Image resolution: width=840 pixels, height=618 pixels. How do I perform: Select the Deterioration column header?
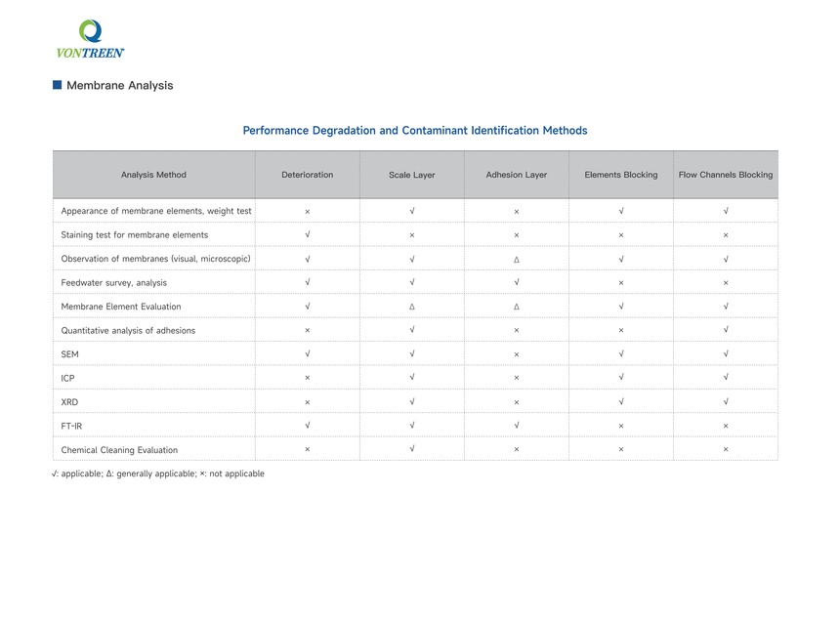pos(307,175)
